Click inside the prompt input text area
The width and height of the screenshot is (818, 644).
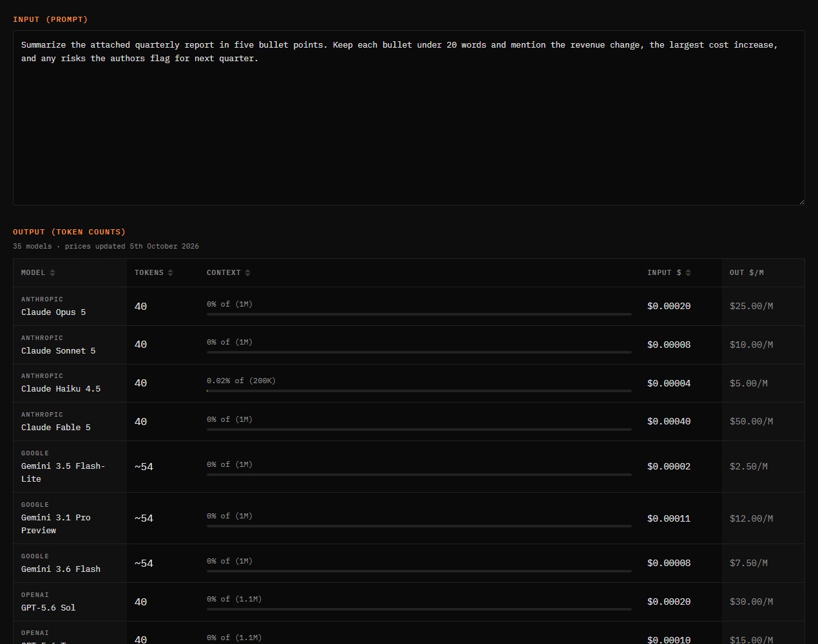[x=409, y=118]
